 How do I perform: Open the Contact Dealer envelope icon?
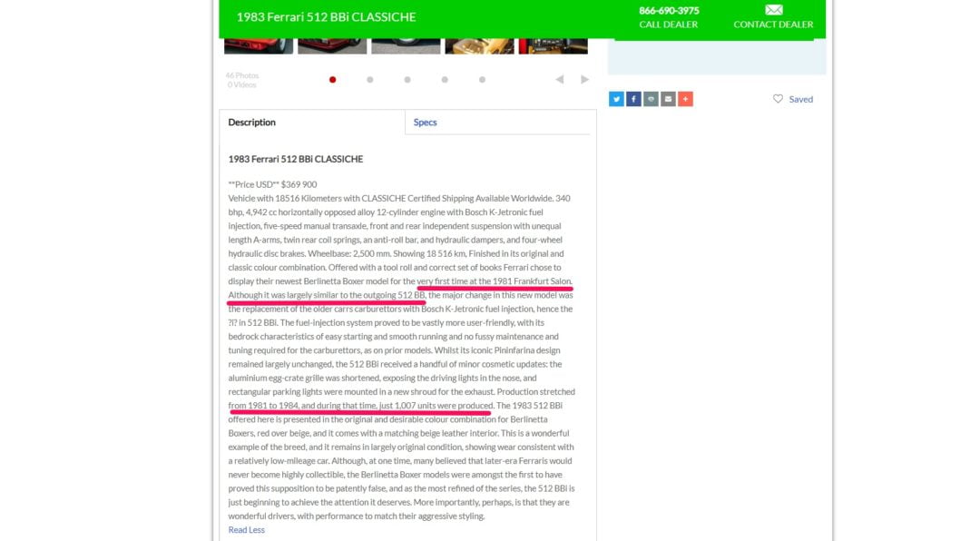(x=772, y=12)
